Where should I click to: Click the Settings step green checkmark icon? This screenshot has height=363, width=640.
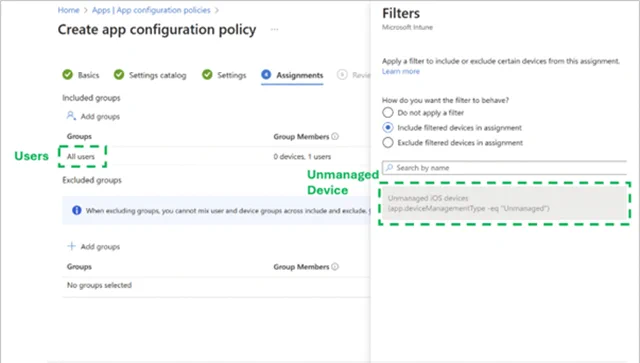(x=207, y=75)
